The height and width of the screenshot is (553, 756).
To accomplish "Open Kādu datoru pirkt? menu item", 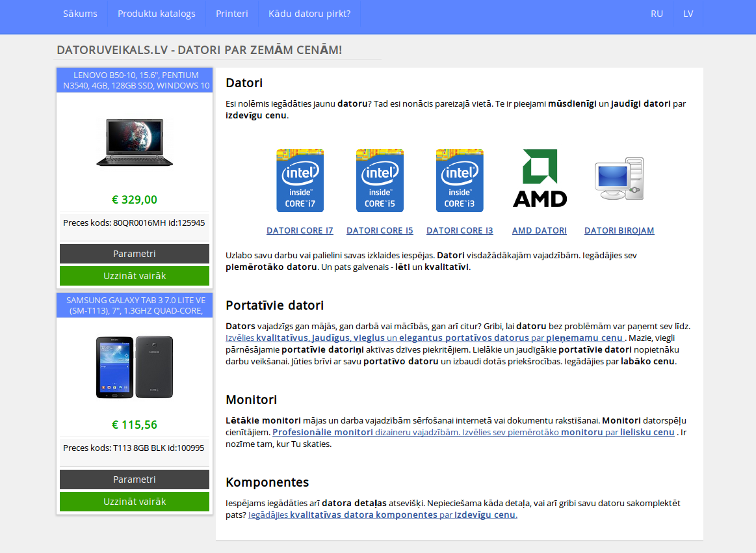I will point(309,14).
